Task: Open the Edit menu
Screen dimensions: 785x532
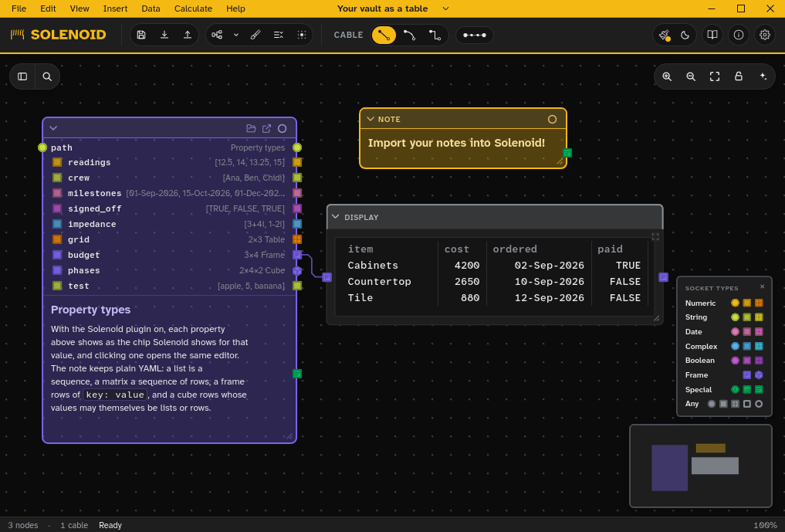Action: [48, 8]
